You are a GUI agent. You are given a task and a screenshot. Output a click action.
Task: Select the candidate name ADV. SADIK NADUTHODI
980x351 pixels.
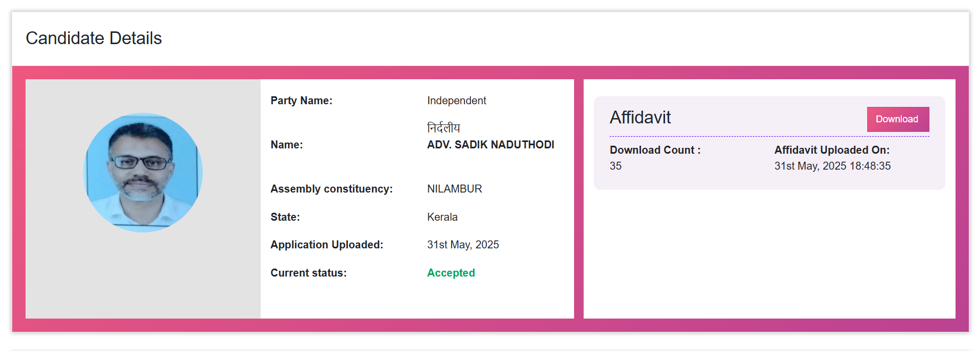coord(491,145)
